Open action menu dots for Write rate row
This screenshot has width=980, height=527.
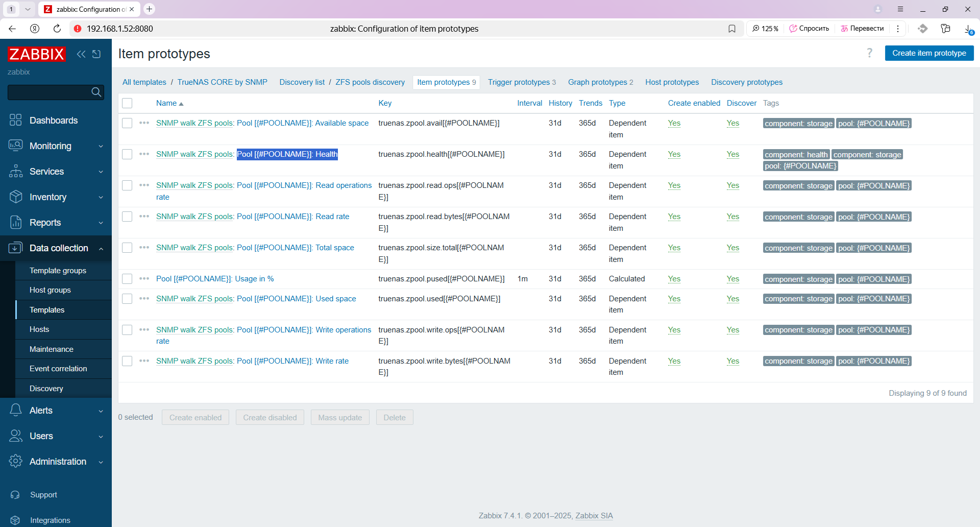[144, 361]
